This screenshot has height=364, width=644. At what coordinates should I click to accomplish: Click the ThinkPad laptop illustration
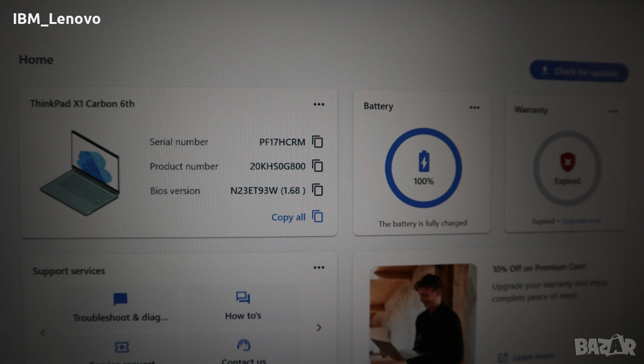pos(80,173)
